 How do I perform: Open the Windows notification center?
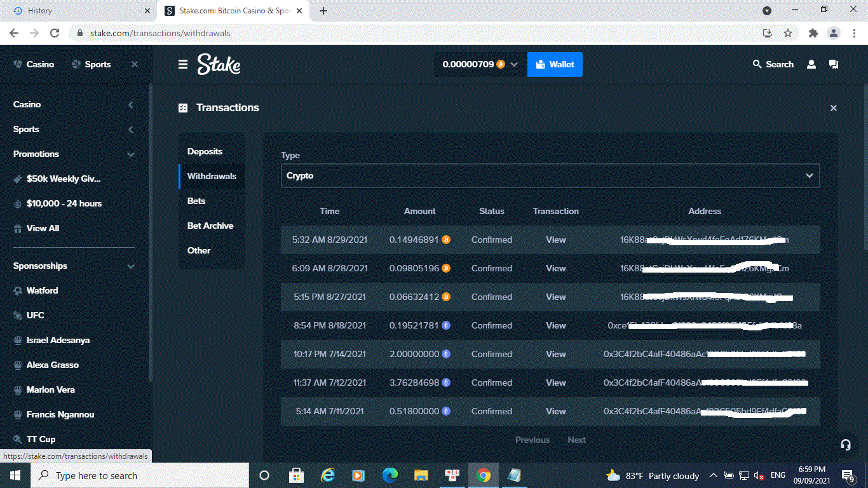coord(848,475)
